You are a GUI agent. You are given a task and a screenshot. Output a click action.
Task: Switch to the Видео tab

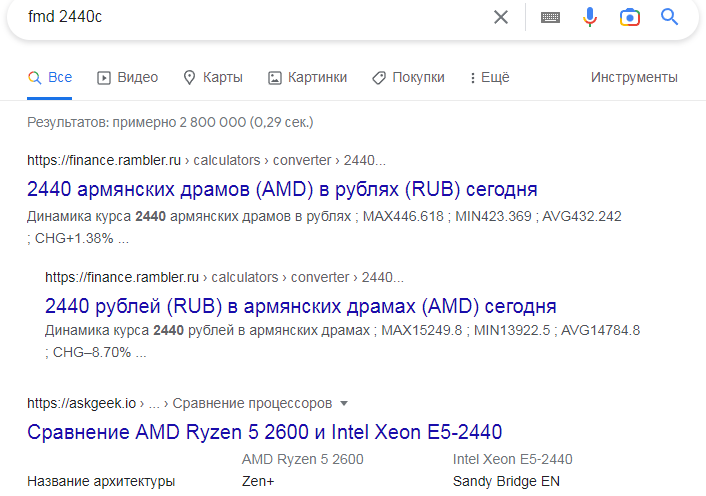point(127,77)
